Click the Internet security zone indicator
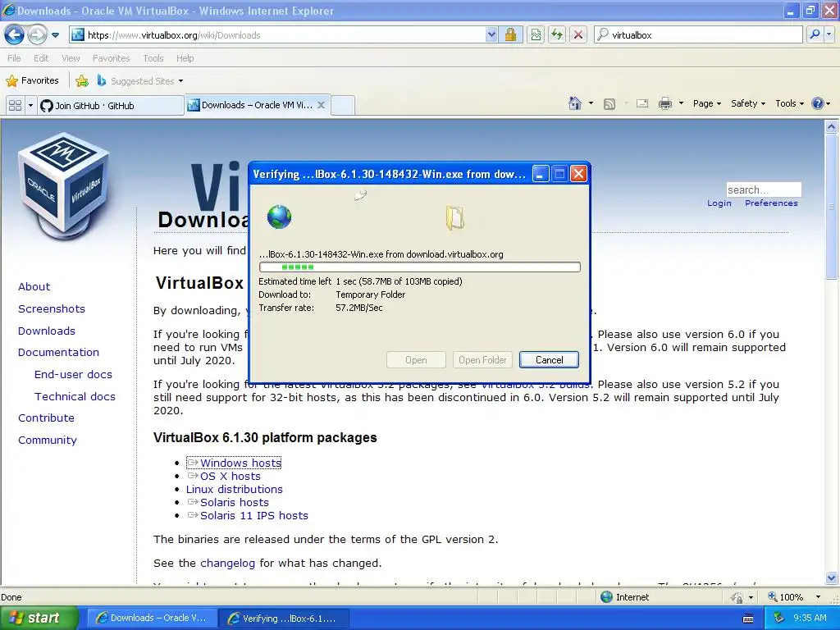840x630 pixels. [624, 597]
